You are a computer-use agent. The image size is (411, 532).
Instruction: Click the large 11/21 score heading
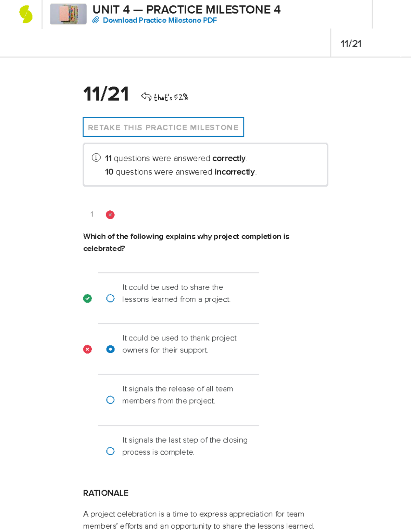[x=106, y=94]
